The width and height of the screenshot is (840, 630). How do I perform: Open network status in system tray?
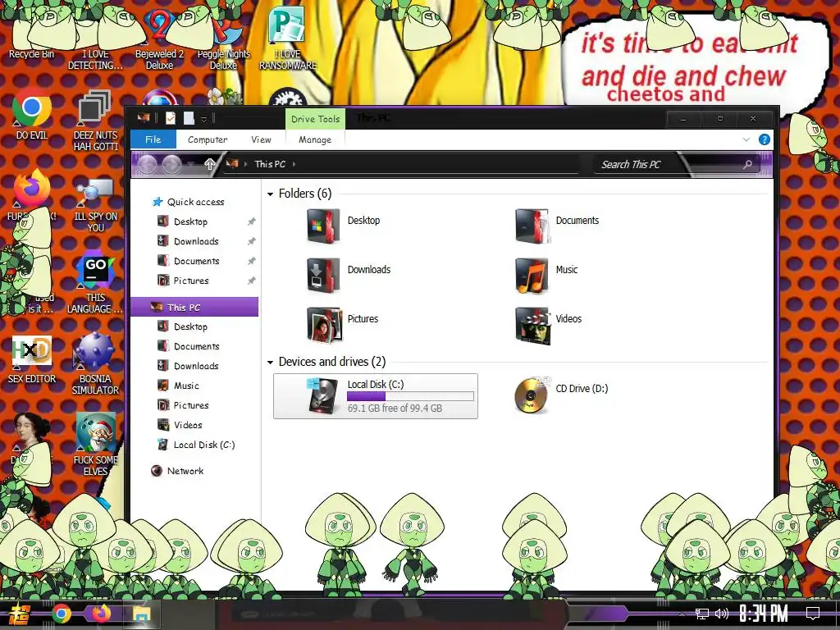(x=702, y=614)
